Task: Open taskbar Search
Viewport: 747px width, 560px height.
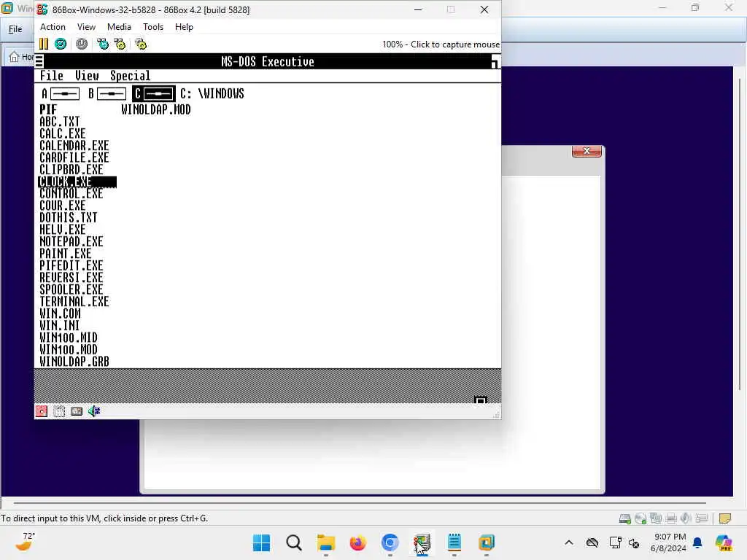Action: (x=294, y=542)
